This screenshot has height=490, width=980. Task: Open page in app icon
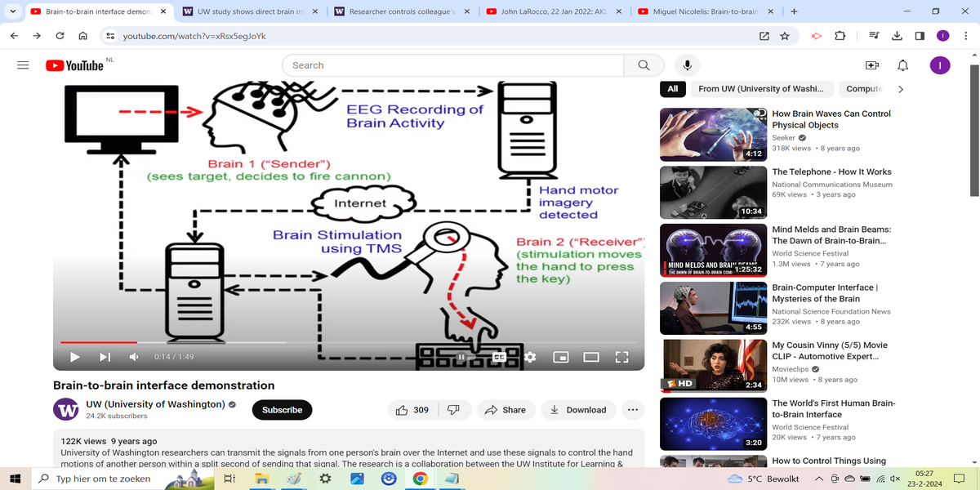764,36
